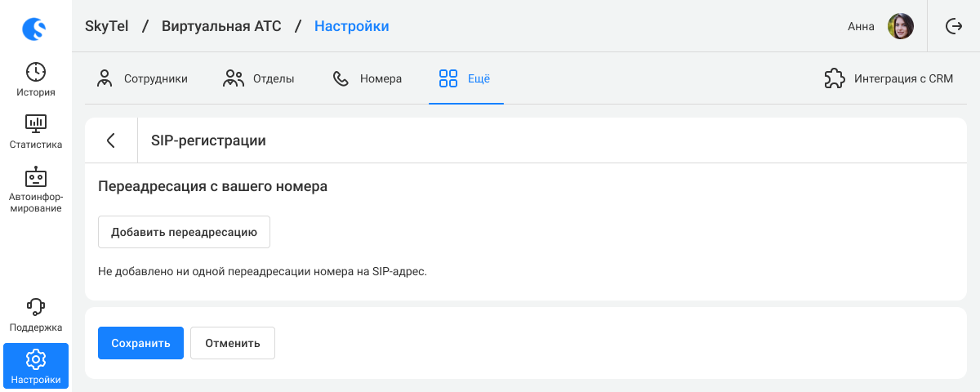Open Поддержка headset section
Viewport: 980px width, 392px height.
pyautogui.click(x=36, y=314)
